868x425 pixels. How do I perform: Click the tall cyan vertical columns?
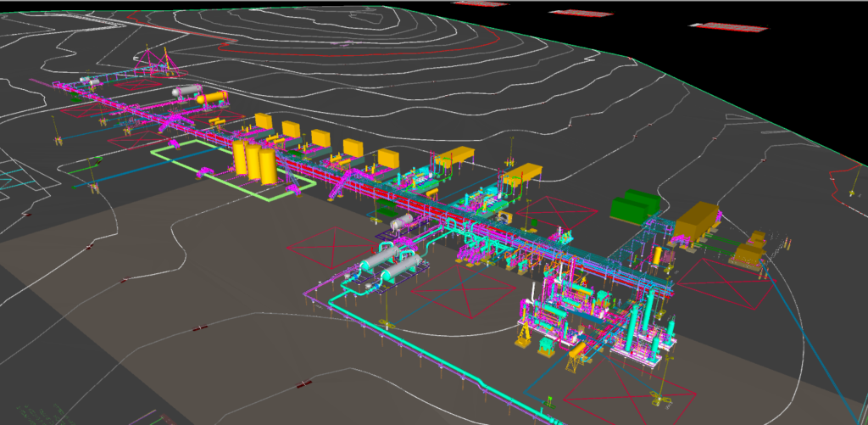pyautogui.click(x=634, y=327)
